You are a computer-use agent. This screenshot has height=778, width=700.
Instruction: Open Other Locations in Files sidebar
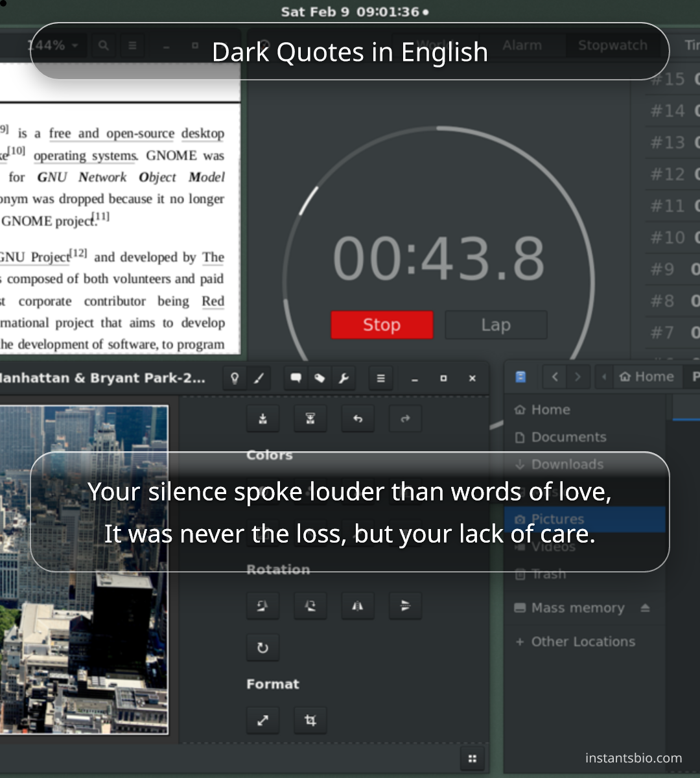[x=585, y=642]
